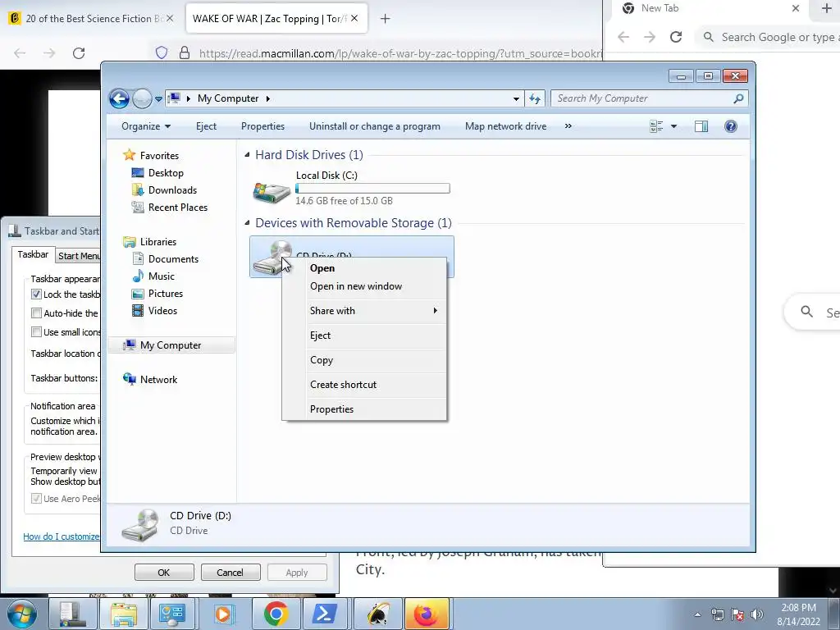Choose Copy from the context menu
840x630 pixels.
click(x=322, y=360)
